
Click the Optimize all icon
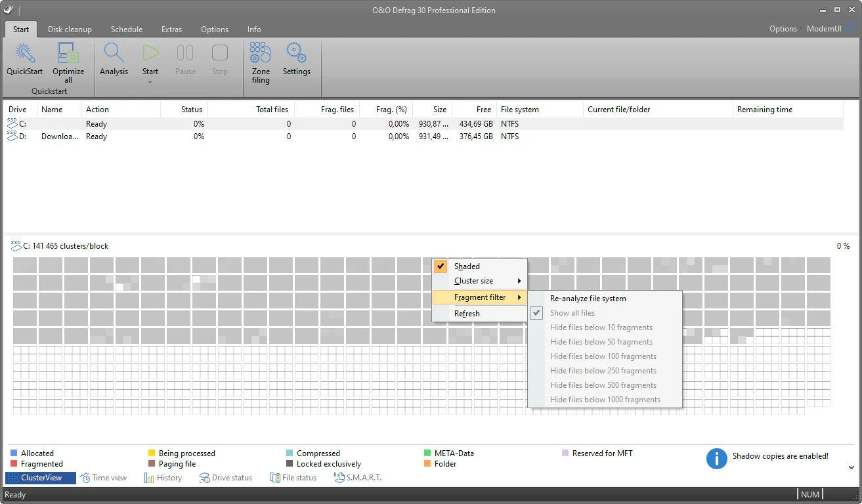coord(68,54)
